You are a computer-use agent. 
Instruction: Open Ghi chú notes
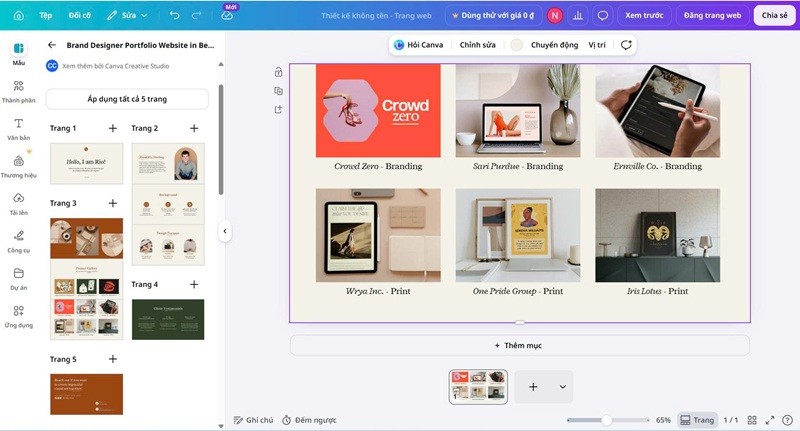tap(253, 420)
